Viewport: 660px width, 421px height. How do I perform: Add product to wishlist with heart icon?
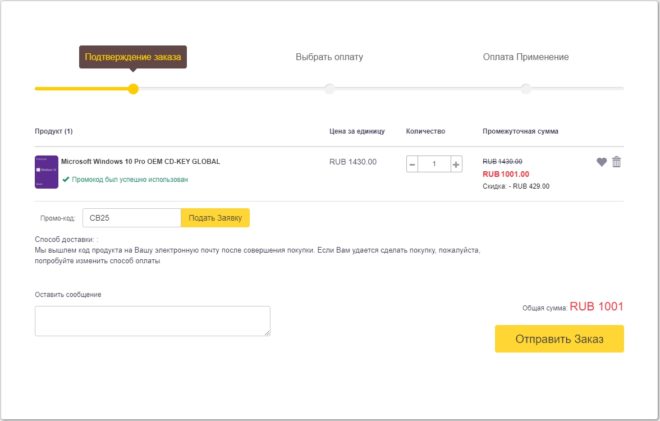(601, 162)
